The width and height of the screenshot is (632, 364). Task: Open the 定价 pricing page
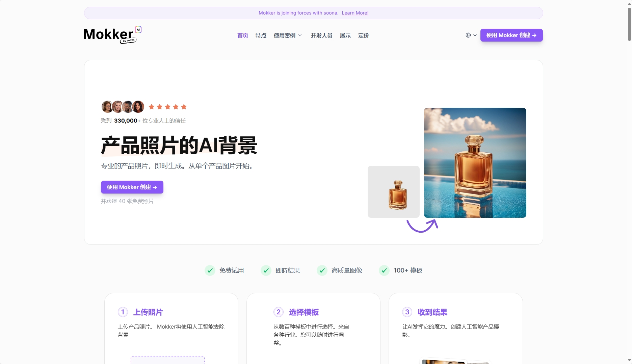click(363, 35)
